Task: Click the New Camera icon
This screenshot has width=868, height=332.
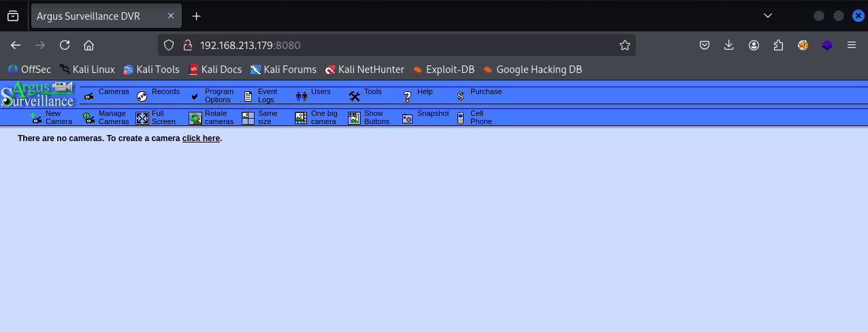Action: pyautogui.click(x=37, y=118)
